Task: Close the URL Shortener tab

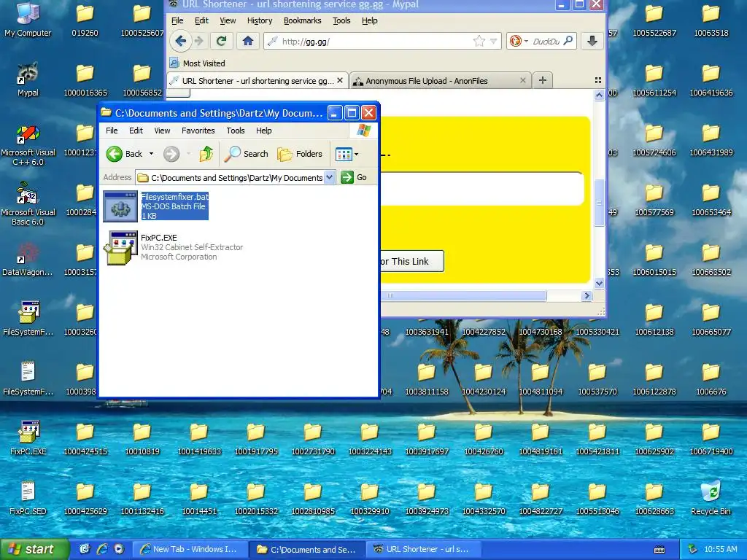Action: click(x=340, y=80)
